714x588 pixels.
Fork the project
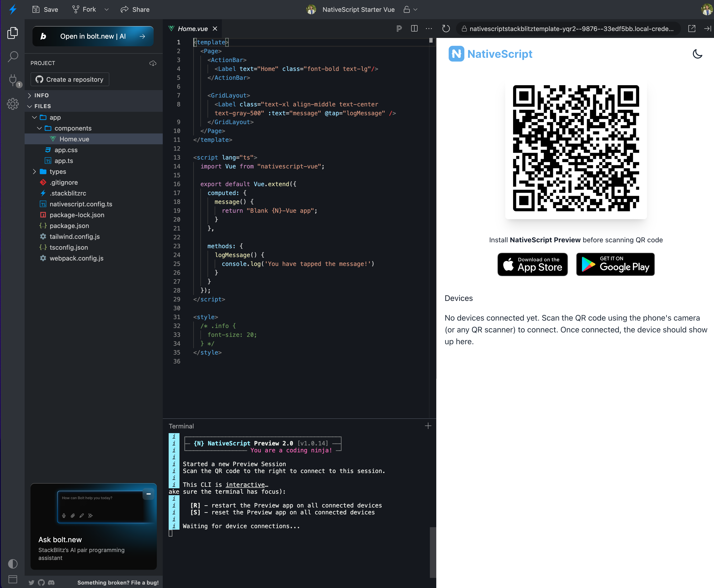point(84,10)
